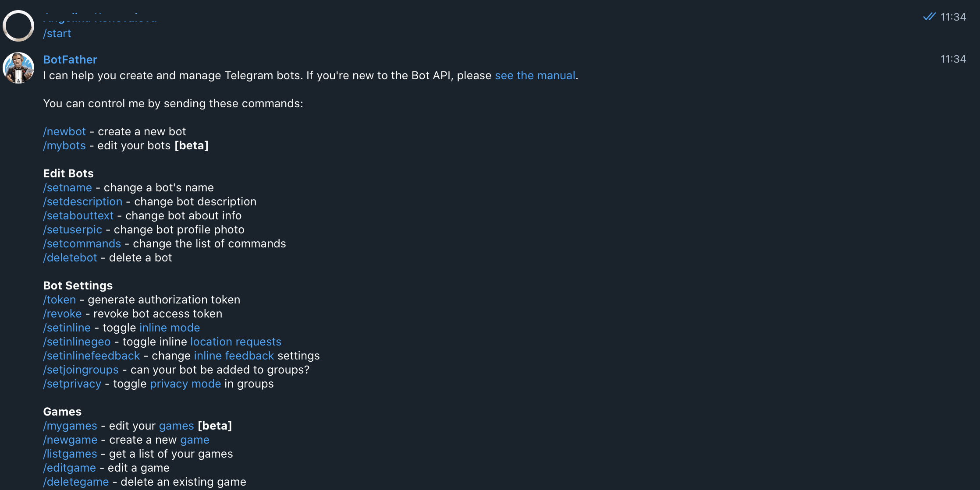
Task: Click the /setuserpic command
Action: (72, 229)
